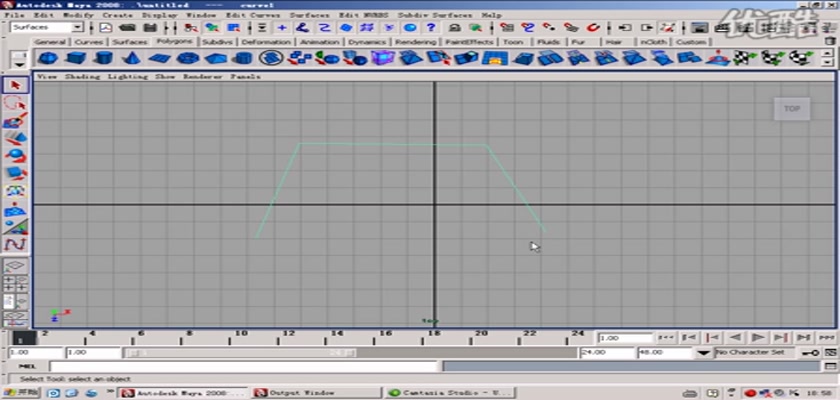Open the Edit Curves menu

(250, 16)
